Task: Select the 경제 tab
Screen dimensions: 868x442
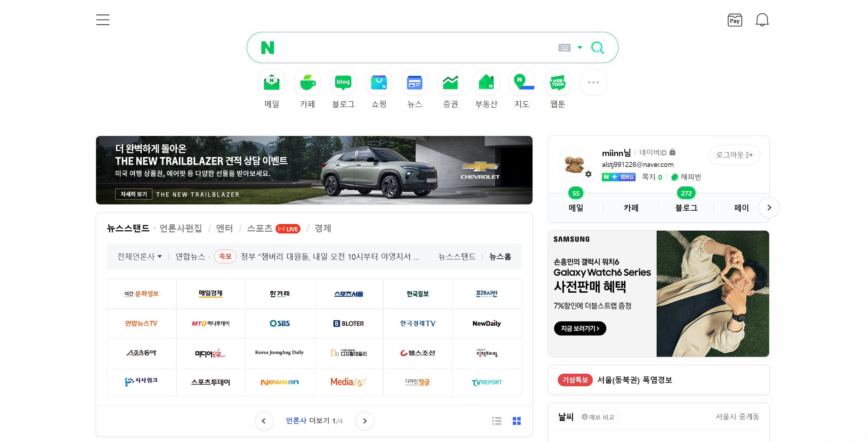Action: click(x=323, y=229)
